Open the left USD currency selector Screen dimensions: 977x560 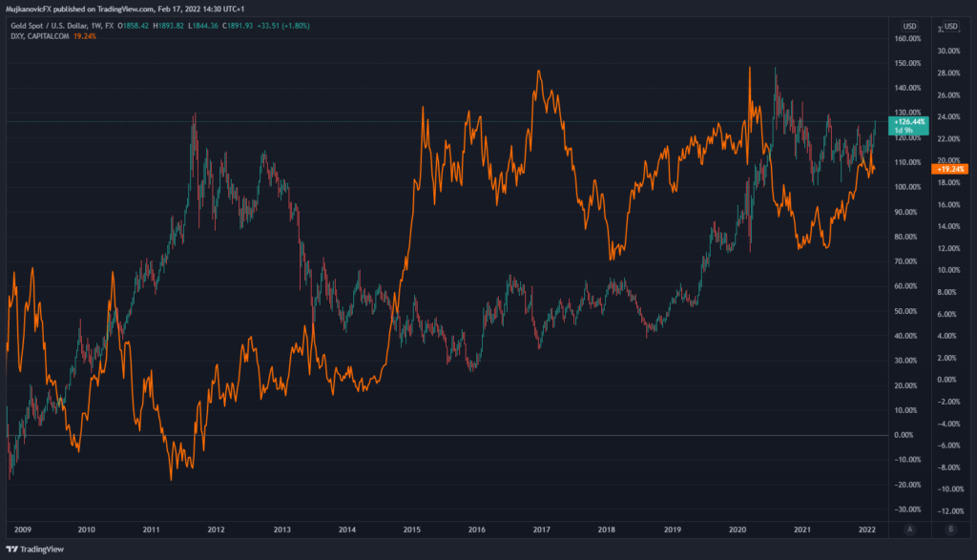pos(911,27)
